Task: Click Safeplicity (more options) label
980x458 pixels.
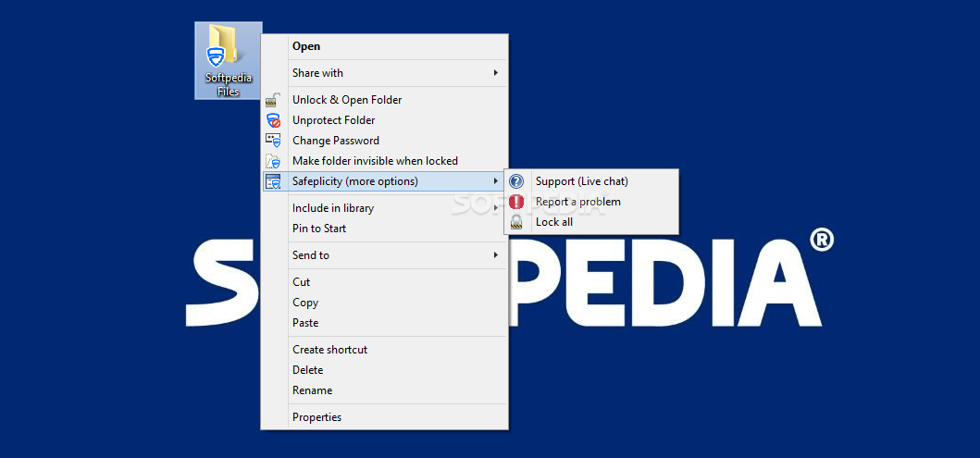Action: click(x=355, y=182)
